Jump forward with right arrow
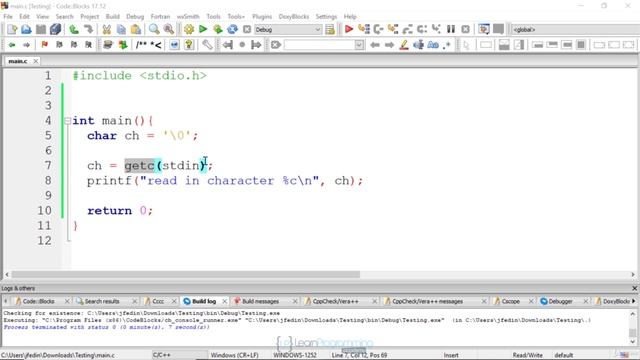The image size is (640, 360). pos(27,45)
